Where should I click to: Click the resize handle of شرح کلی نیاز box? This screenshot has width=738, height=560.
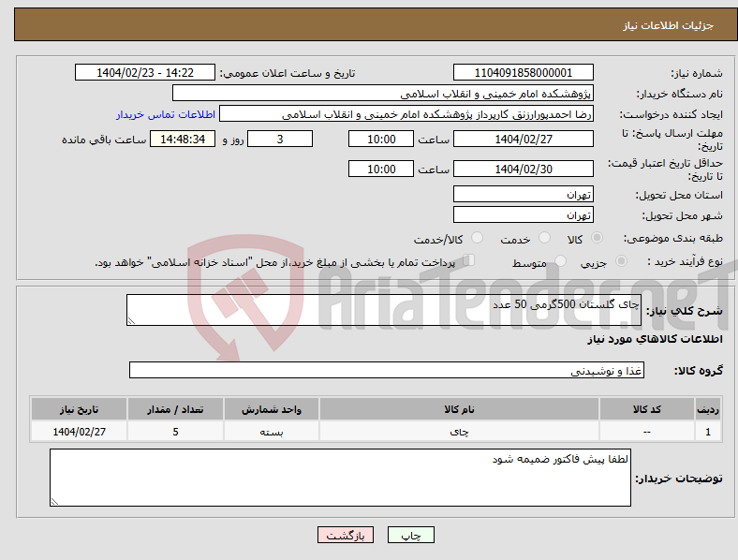131,321
